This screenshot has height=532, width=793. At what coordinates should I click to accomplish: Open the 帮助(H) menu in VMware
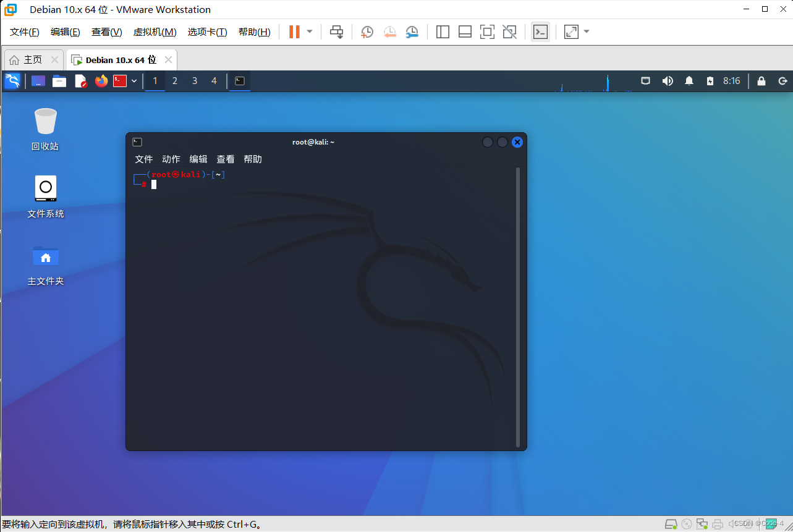(255, 32)
